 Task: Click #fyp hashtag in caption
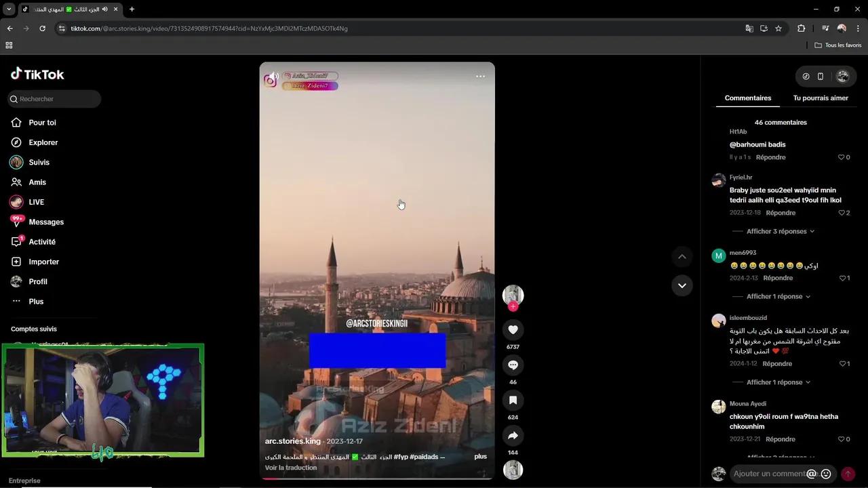401,457
